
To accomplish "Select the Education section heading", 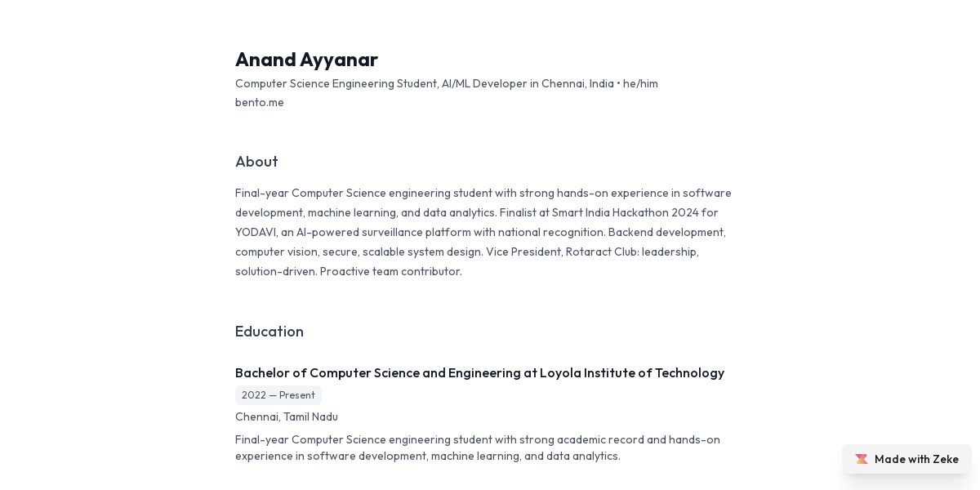I will [x=269, y=332].
